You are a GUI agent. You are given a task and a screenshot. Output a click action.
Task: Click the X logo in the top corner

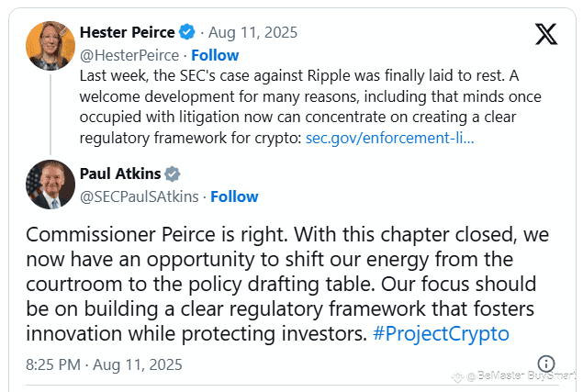point(546,34)
